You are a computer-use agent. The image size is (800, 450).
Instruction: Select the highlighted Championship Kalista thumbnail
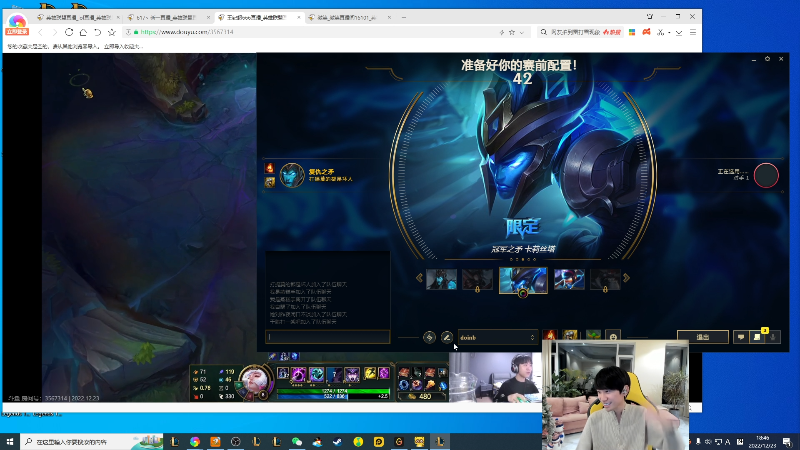click(523, 279)
